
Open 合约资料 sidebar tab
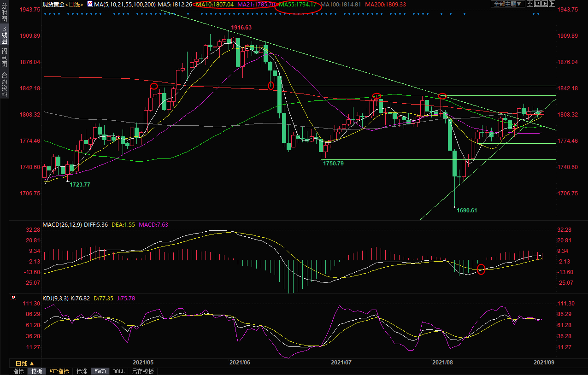tap(4, 84)
